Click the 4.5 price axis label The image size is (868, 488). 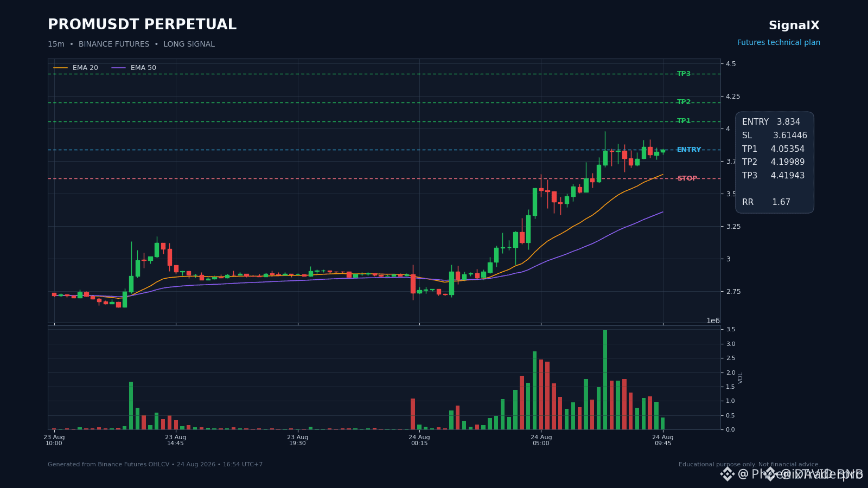[x=731, y=64]
